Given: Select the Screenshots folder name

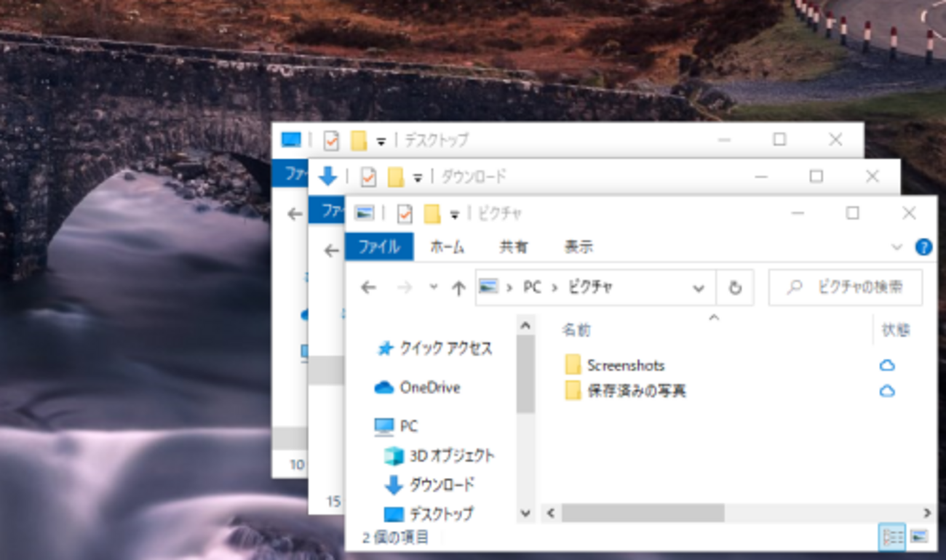Looking at the screenshot, I should coord(626,365).
